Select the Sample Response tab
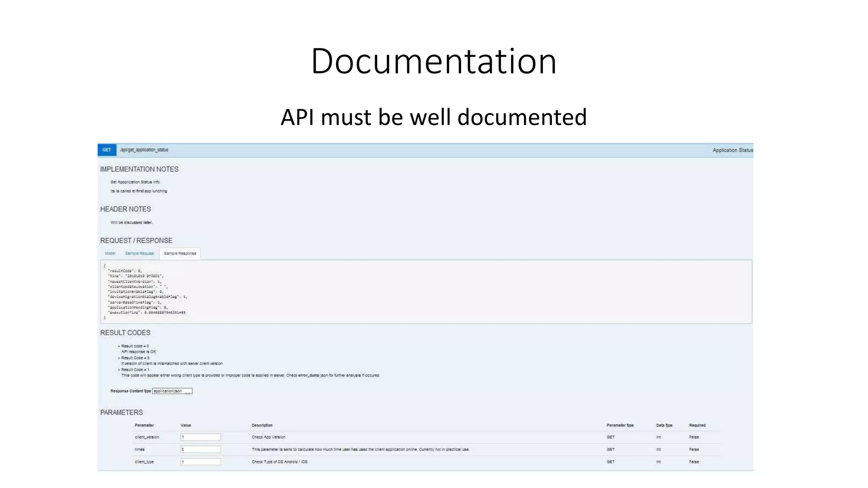The height and width of the screenshot is (488, 868). (180, 253)
